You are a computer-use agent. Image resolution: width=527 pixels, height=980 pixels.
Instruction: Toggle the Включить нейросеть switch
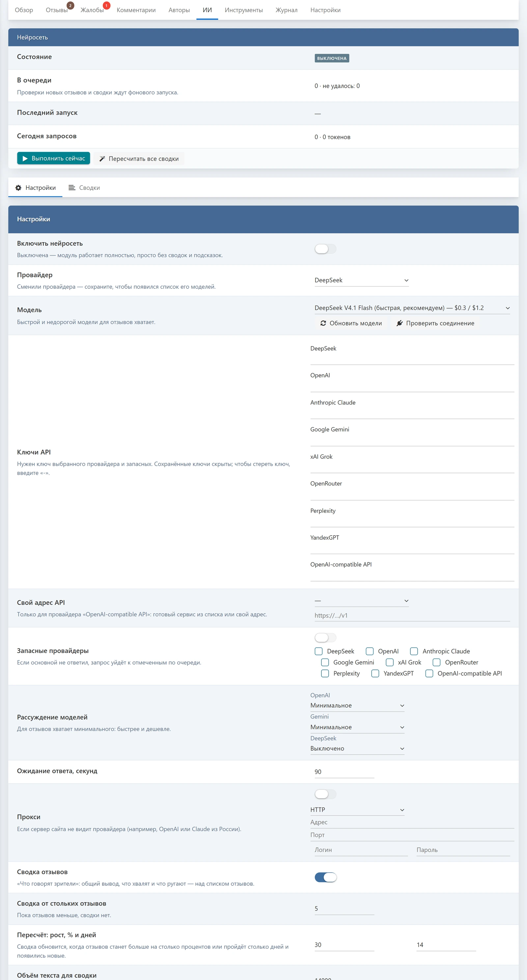pyautogui.click(x=325, y=249)
